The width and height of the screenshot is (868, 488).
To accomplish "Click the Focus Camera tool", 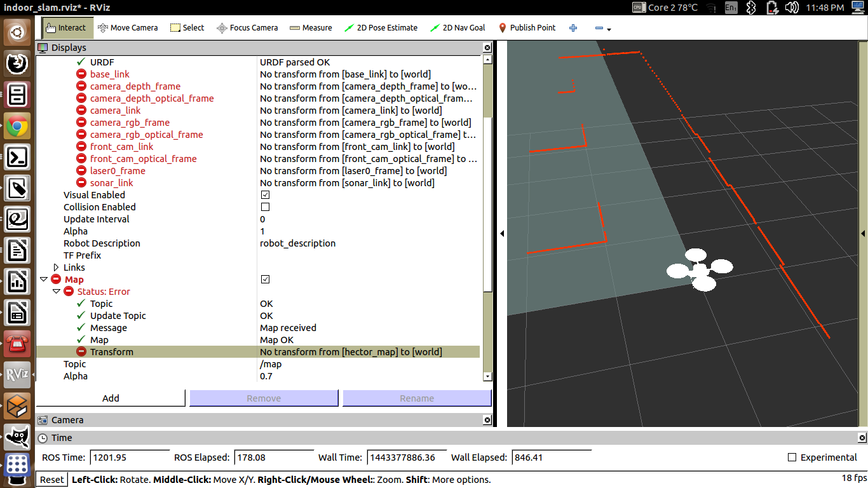I will [x=247, y=28].
